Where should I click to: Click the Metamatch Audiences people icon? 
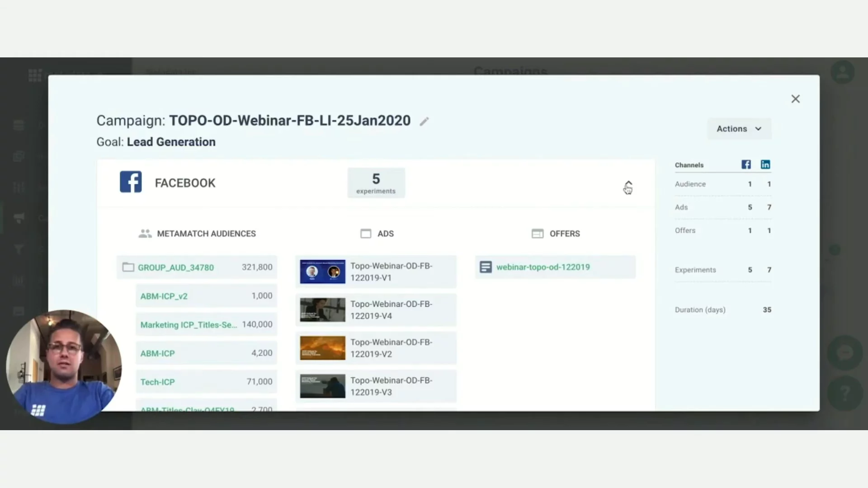[145, 234]
